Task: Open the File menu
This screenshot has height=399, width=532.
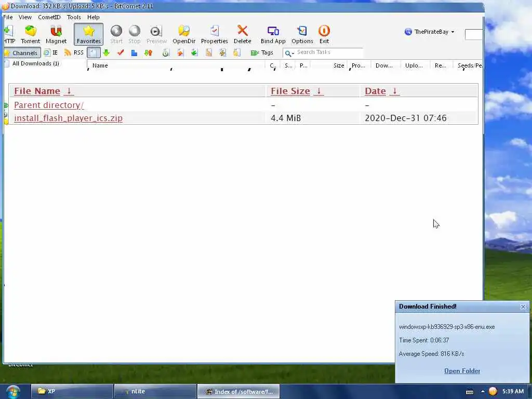Action: 8,17
